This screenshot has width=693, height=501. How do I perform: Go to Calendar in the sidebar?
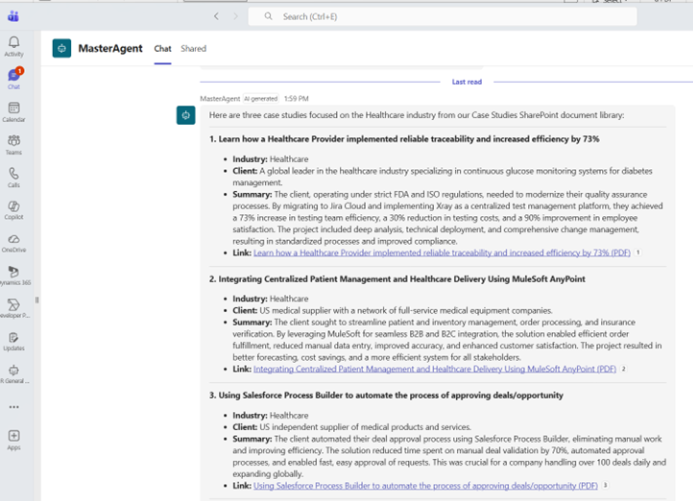[x=14, y=110]
